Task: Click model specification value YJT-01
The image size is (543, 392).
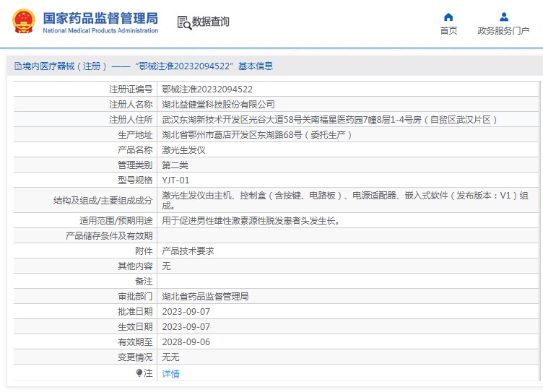Action: [175, 180]
